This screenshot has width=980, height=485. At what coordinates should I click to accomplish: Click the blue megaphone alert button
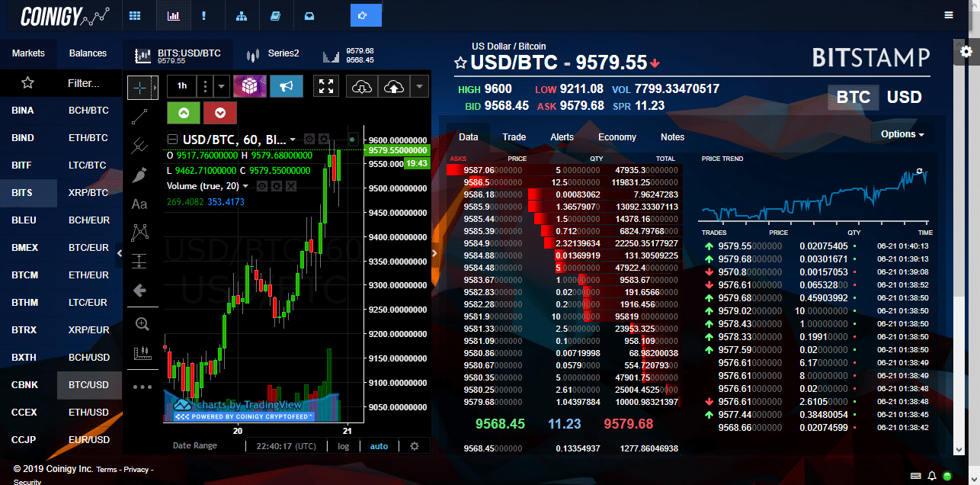click(x=287, y=86)
